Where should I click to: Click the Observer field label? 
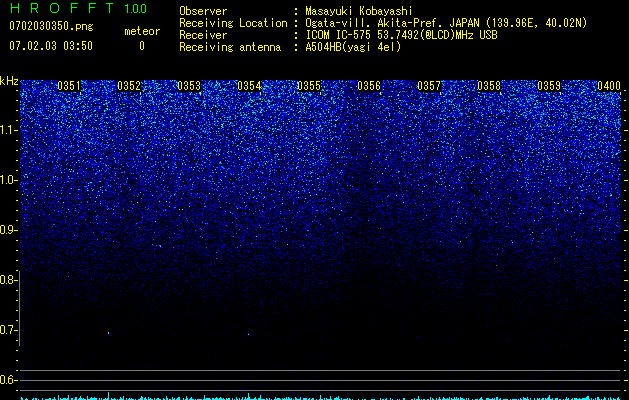click(203, 11)
